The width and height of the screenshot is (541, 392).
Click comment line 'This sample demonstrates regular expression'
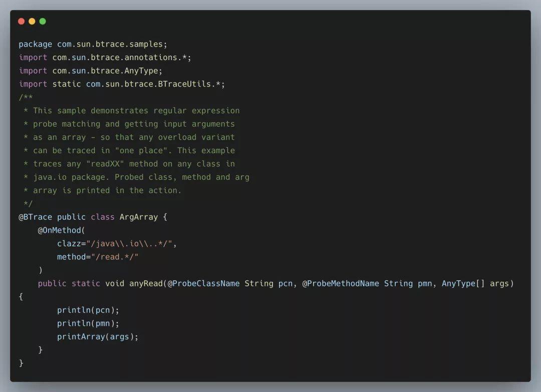(x=131, y=111)
